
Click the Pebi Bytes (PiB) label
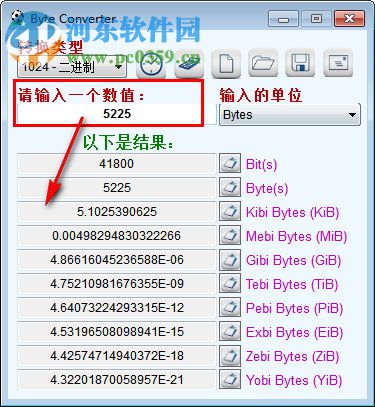point(294,309)
